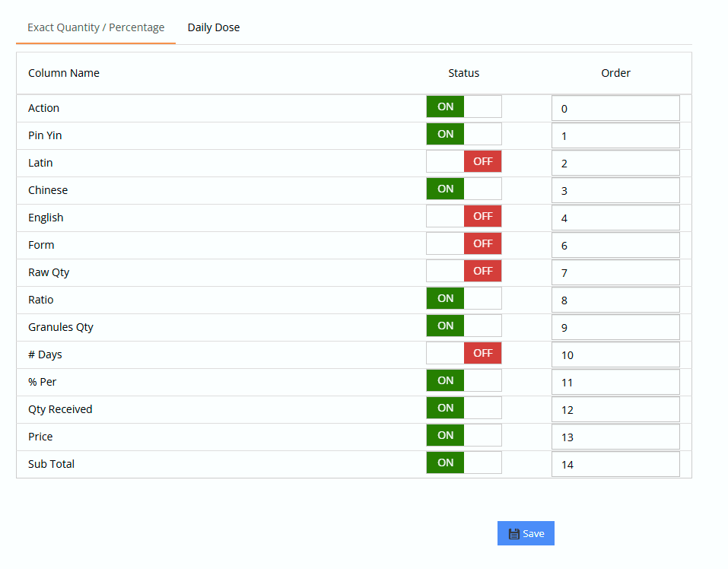
Task: Focus the English order field
Action: point(615,218)
